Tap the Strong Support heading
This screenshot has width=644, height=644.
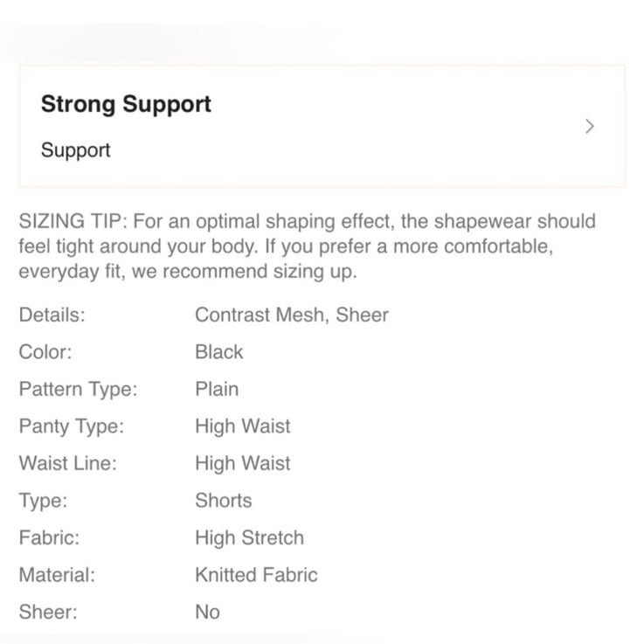coord(126,104)
